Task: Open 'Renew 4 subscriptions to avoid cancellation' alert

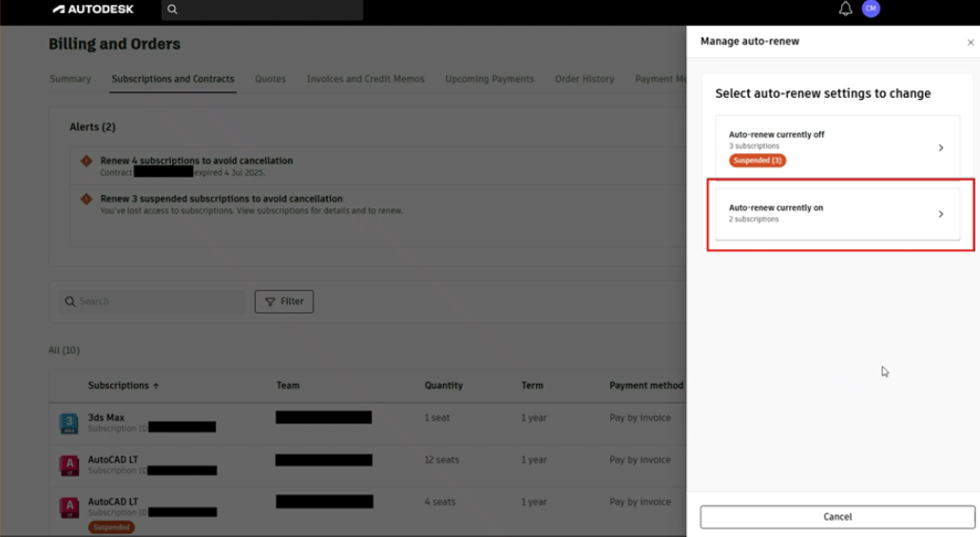Action: [x=196, y=161]
